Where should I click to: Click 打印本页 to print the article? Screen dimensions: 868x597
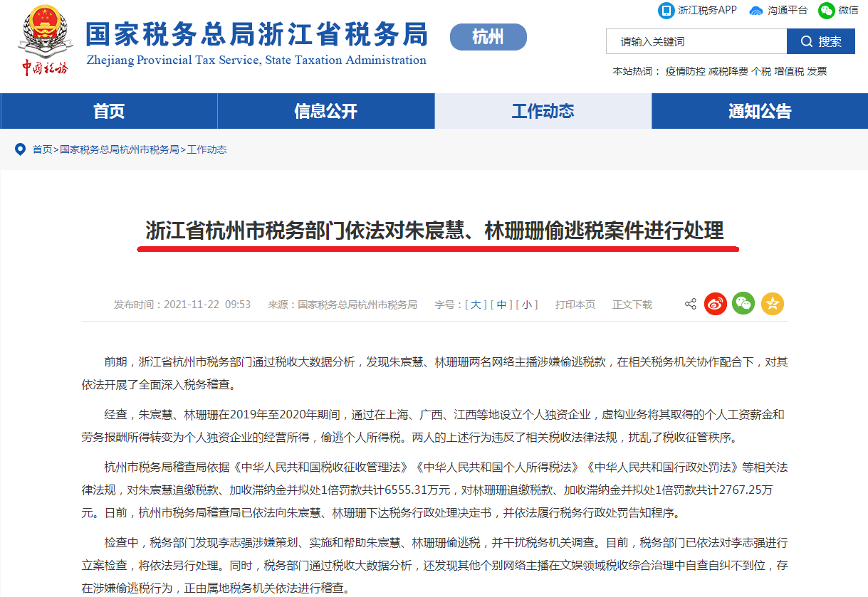tap(575, 304)
